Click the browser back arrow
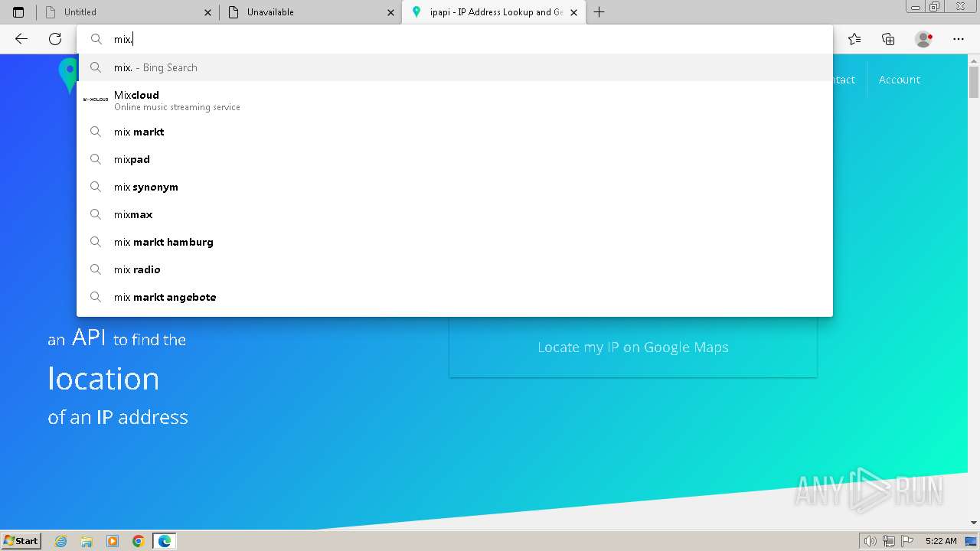Image resolution: width=980 pixels, height=551 pixels. [x=21, y=39]
